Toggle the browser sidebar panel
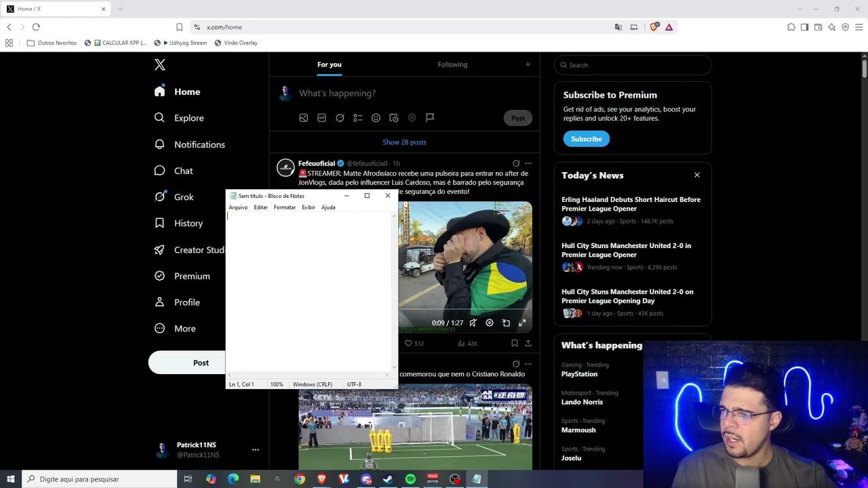This screenshot has height=488, width=868. click(x=804, y=27)
